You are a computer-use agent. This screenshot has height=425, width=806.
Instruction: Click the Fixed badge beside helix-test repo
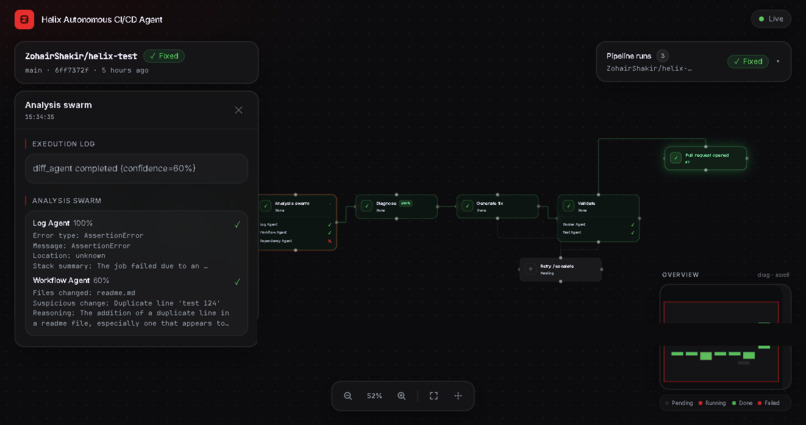coord(164,56)
